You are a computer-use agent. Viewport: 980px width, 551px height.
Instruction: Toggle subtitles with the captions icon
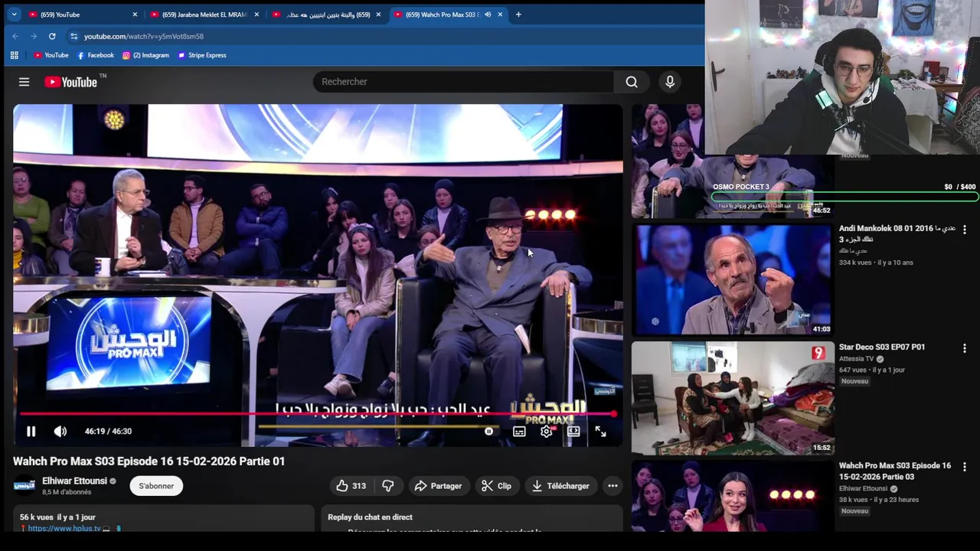click(x=519, y=432)
